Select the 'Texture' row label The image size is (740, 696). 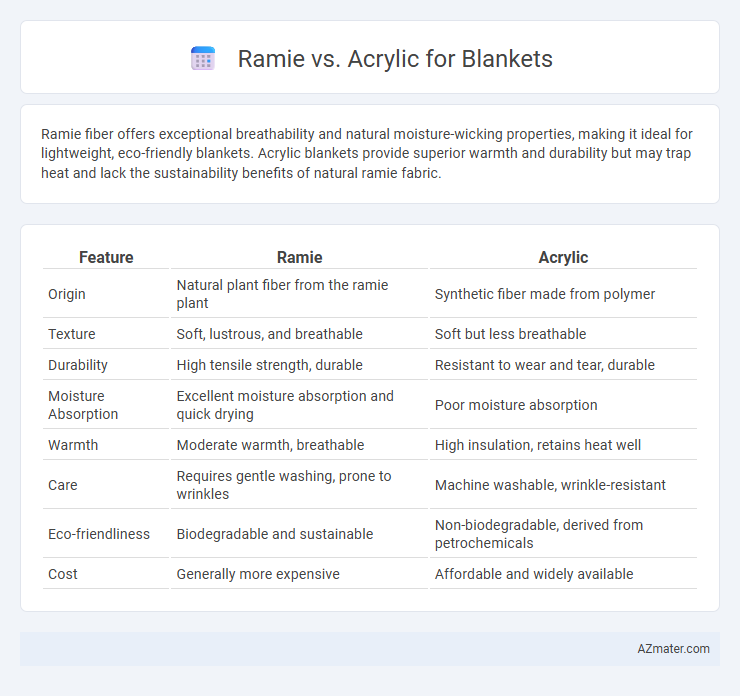[72, 334]
